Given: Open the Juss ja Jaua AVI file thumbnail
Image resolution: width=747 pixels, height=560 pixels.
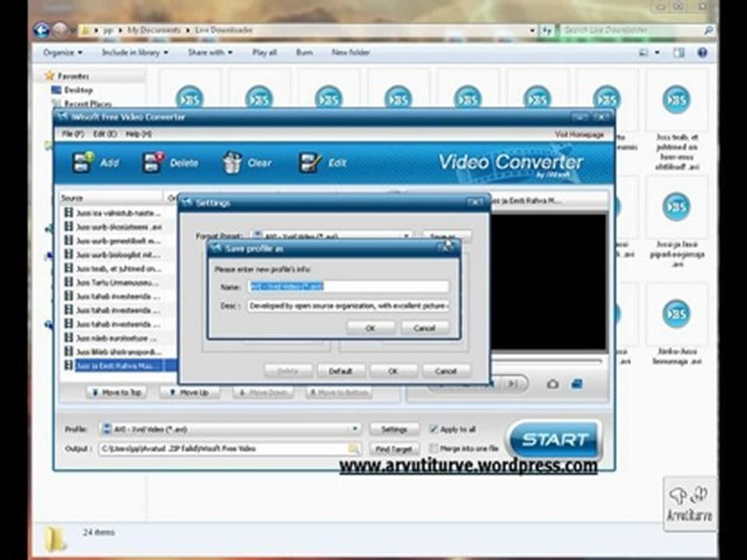Looking at the screenshot, I should click(x=676, y=208).
